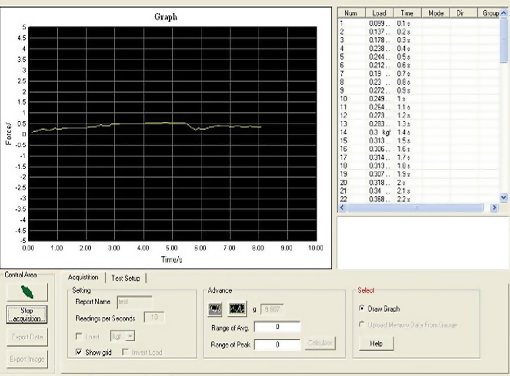This screenshot has width=510, height=376.
Task: Switch to the Test Setup tab
Action: click(x=126, y=278)
